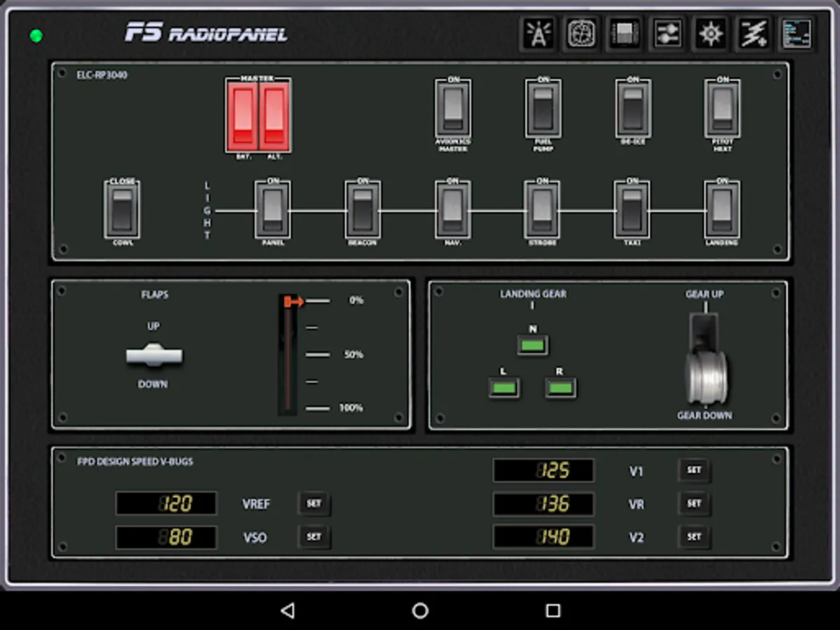The width and height of the screenshot is (840, 630).
Task: Switch the Avionics Master toggle
Action: click(453, 108)
